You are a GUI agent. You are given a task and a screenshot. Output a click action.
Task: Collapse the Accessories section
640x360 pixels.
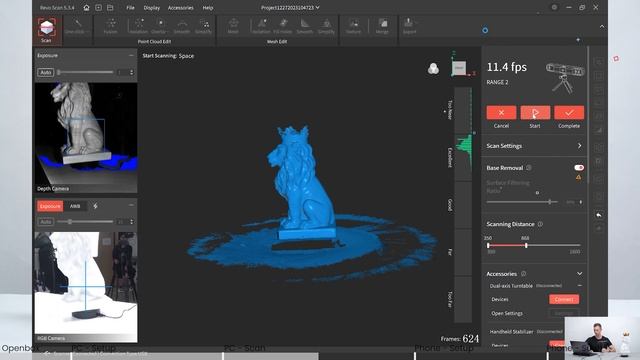580,273
